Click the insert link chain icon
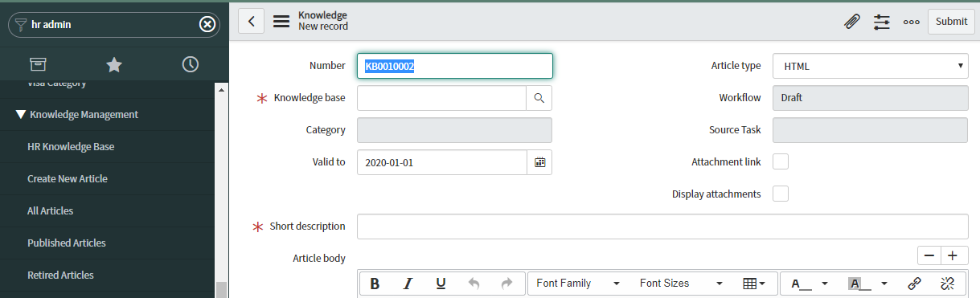980x298 pixels. [x=914, y=284]
